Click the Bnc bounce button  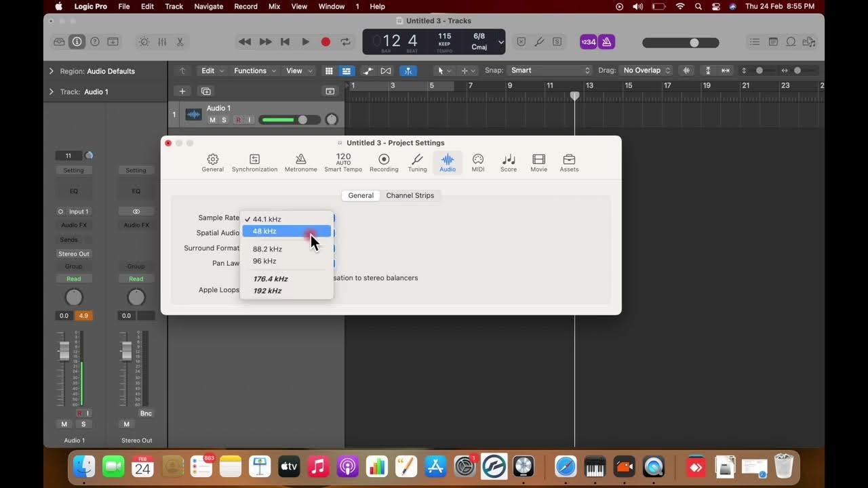point(146,413)
